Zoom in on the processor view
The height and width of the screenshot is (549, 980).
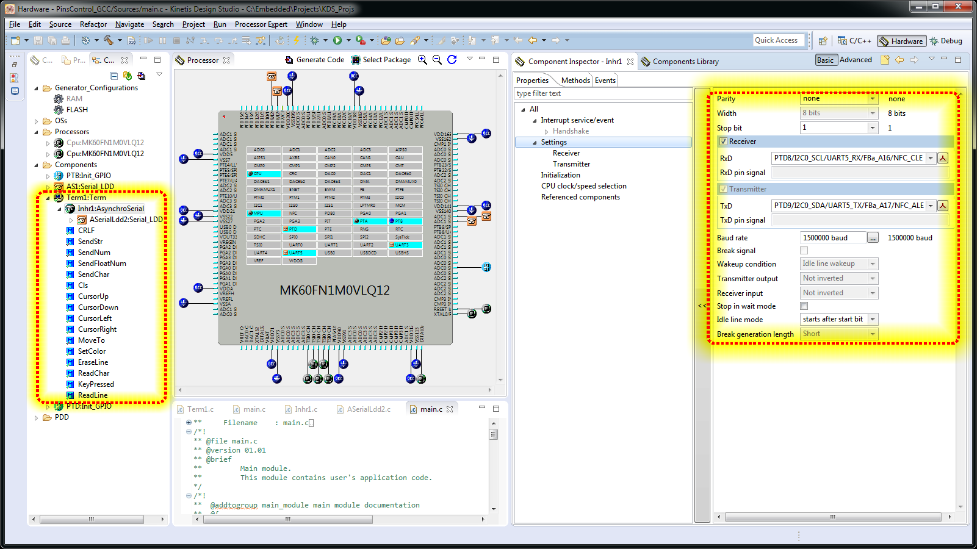[422, 60]
